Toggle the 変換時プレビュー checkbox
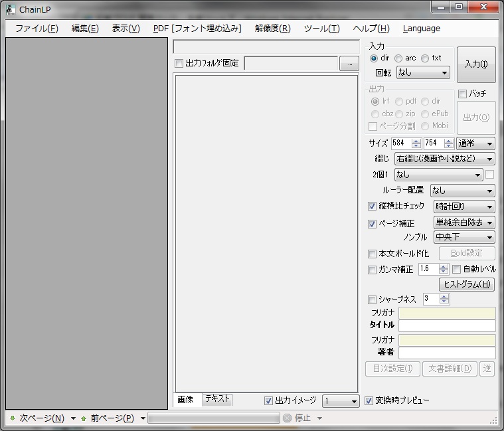504x431 pixels. [369, 401]
